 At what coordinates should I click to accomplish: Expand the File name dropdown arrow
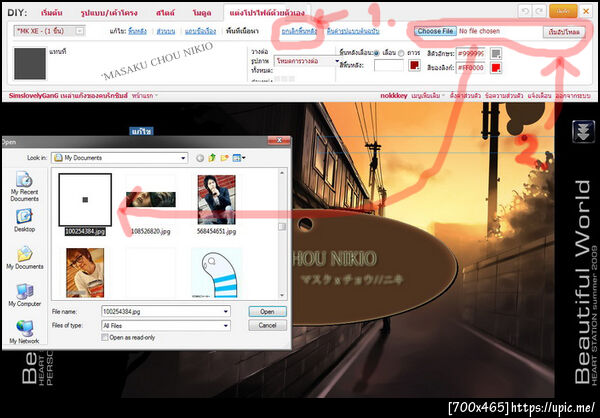[x=225, y=312]
